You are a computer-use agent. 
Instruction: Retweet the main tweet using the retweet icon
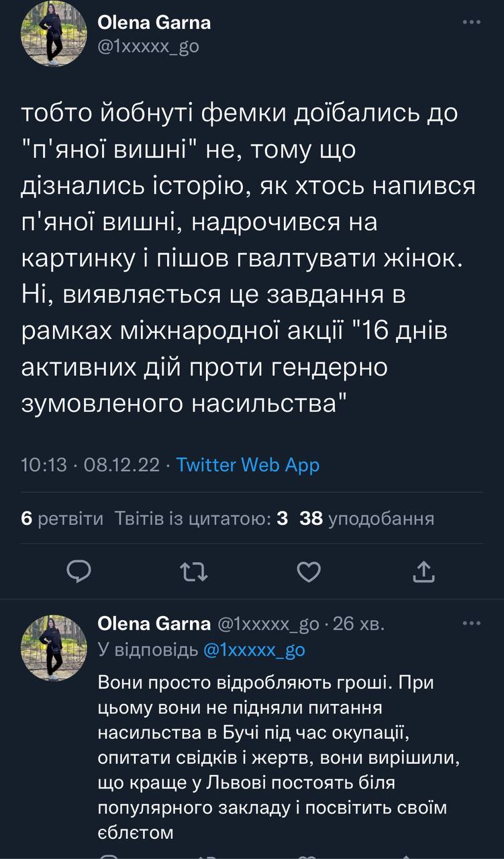(x=195, y=571)
